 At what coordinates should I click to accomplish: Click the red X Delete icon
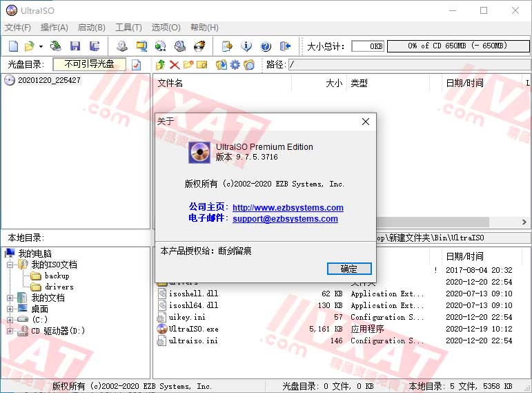pos(175,64)
